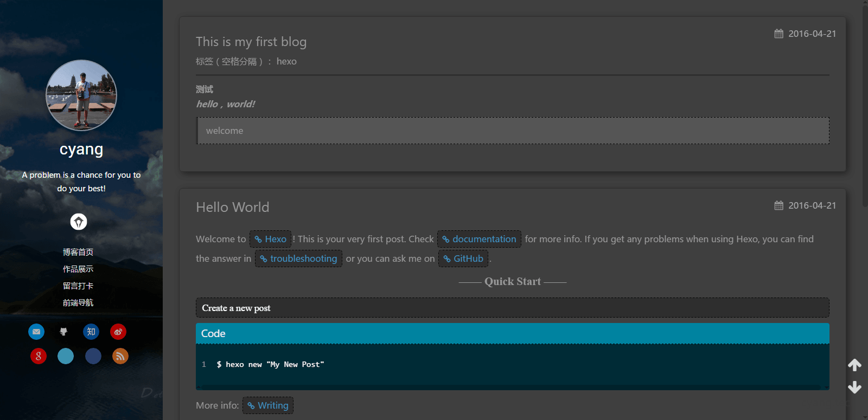Click the red Google icon
Screen dimensions: 868x420
click(x=39, y=356)
